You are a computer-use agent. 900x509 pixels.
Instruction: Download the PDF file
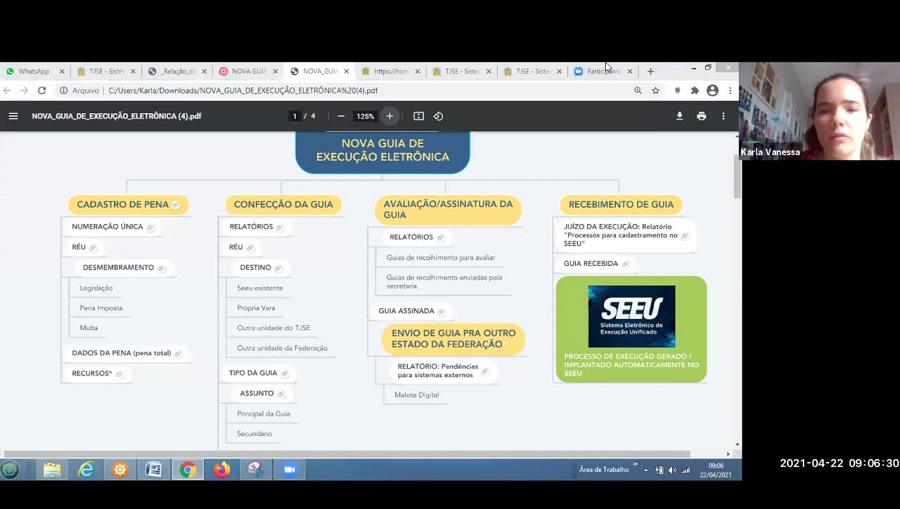point(679,116)
